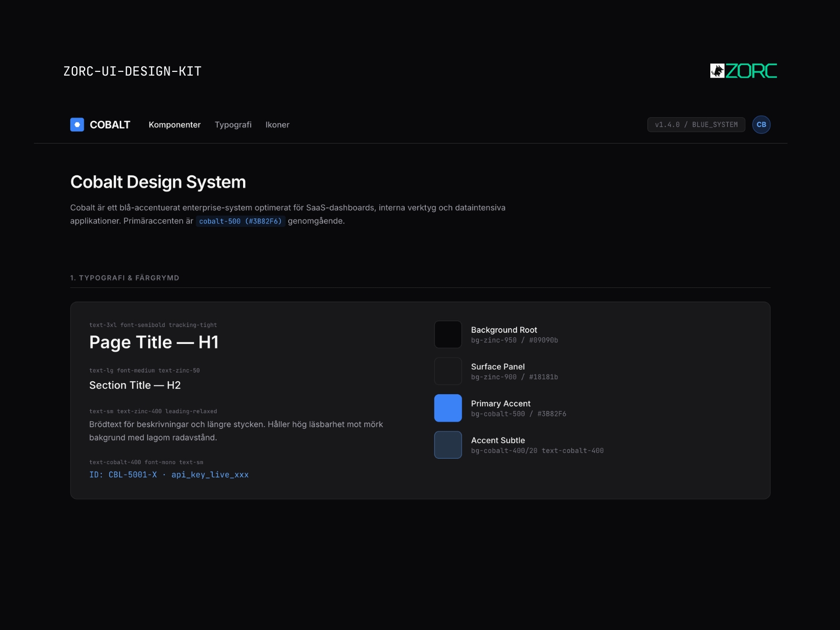Click the COBALT brand name

[110, 124]
